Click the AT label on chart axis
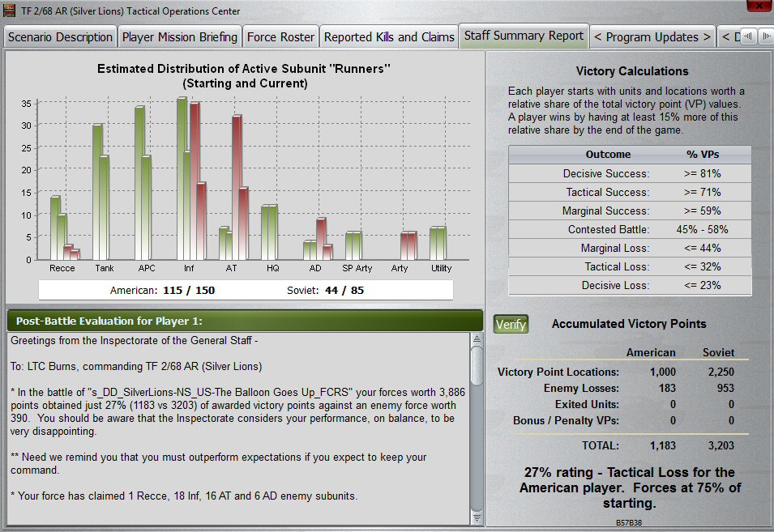Viewport: 774px width, 532px height. coord(231,268)
